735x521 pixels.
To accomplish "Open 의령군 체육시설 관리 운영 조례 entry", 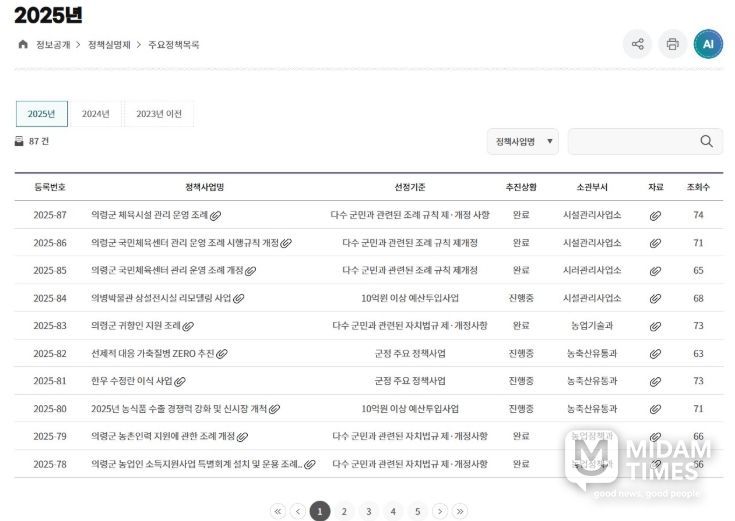I will pyautogui.click(x=149, y=215).
